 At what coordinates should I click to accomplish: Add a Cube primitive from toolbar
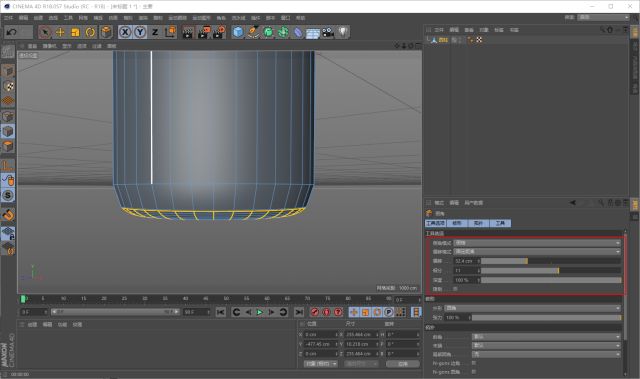[238, 32]
